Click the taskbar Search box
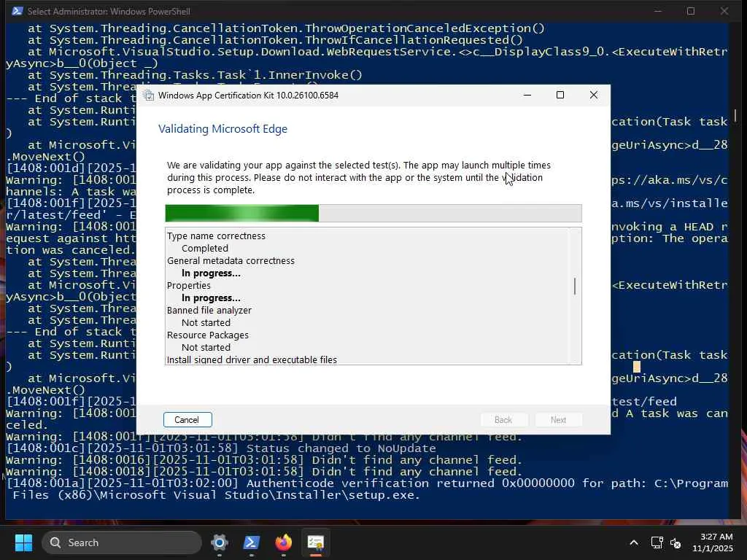Image resolution: width=747 pixels, height=560 pixels. [122, 542]
